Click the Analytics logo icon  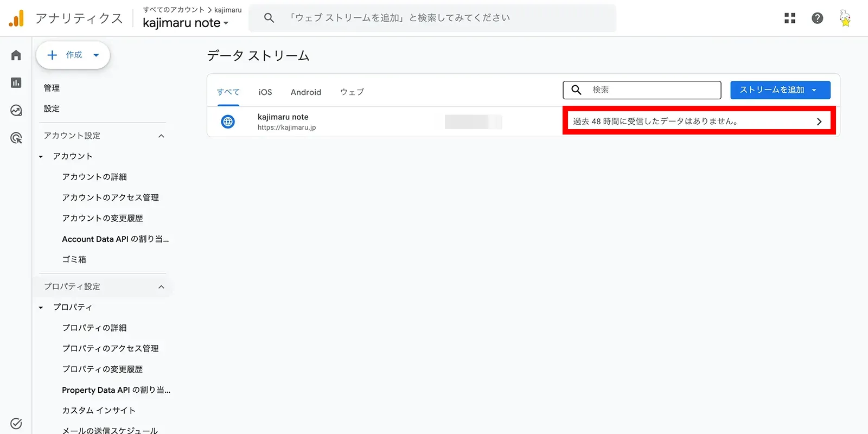pyautogui.click(x=16, y=18)
